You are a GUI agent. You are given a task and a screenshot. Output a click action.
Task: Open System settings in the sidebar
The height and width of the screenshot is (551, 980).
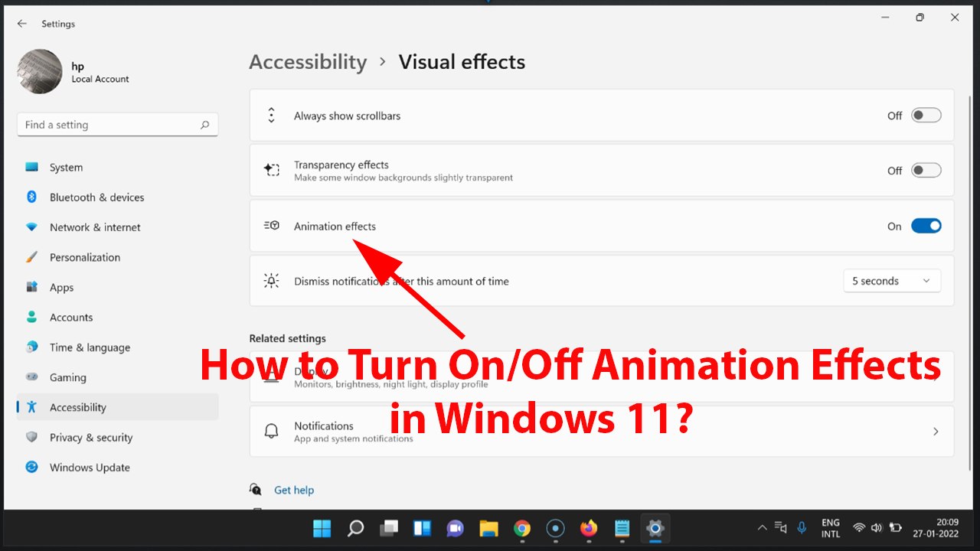tap(117, 168)
